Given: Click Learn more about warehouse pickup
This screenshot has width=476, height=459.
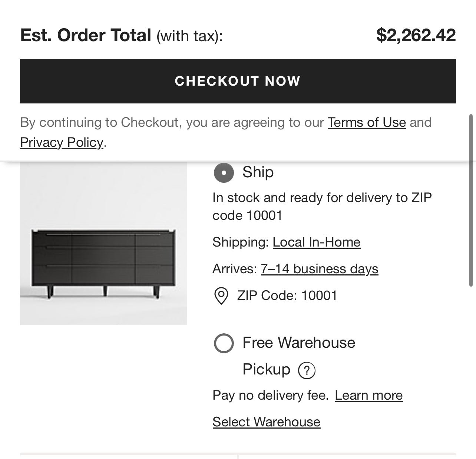Looking at the screenshot, I should click(x=368, y=395).
